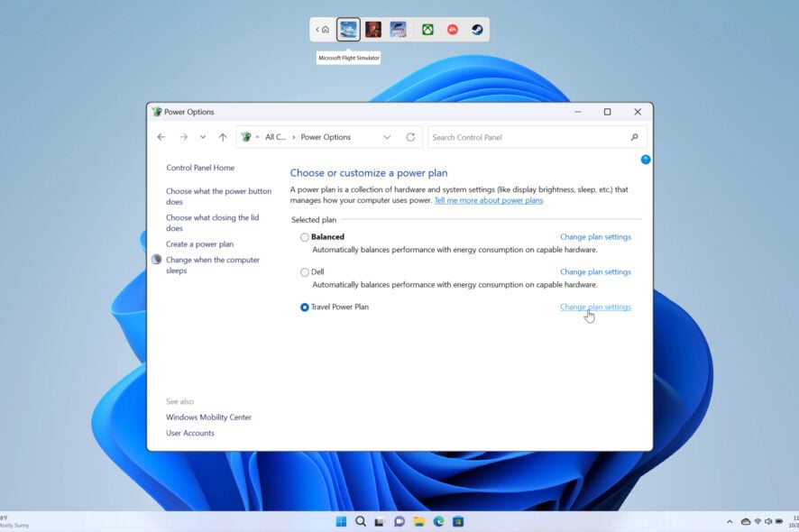Expand the breadcrumb arrow before Power Options
Screen dimensions: 799x532
293,137
